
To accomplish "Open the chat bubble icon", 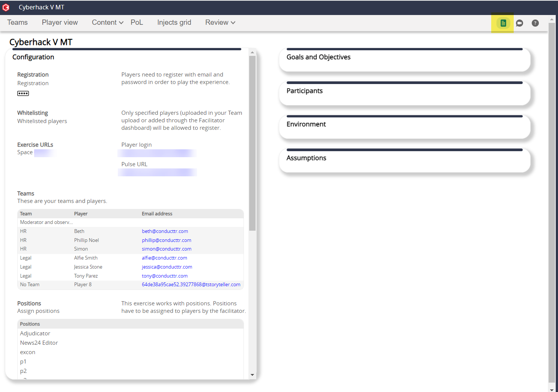I will tap(519, 23).
